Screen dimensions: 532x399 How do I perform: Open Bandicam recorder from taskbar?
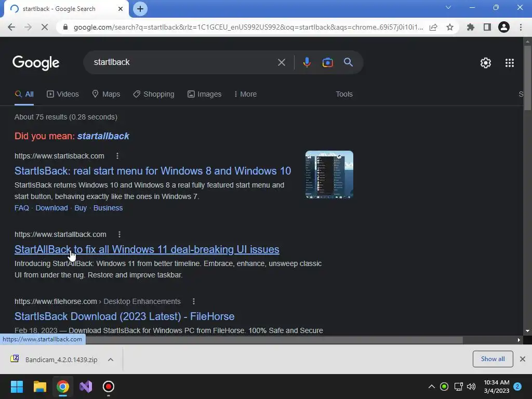pos(108,387)
